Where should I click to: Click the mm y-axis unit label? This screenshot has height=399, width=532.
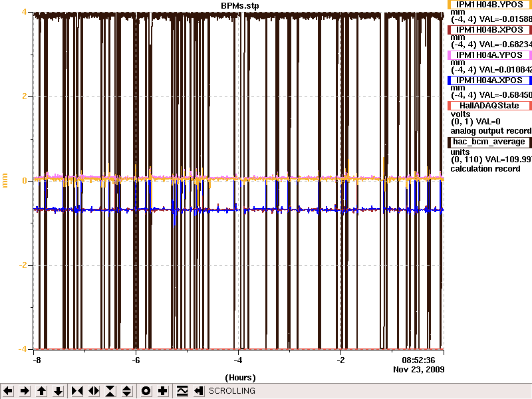5,180
